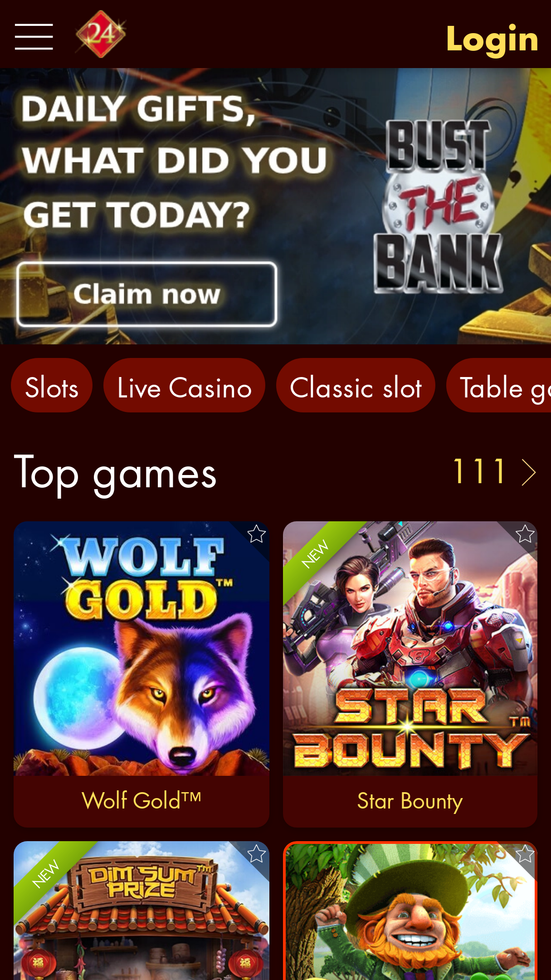Open the hamburger navigation menu

34,37
